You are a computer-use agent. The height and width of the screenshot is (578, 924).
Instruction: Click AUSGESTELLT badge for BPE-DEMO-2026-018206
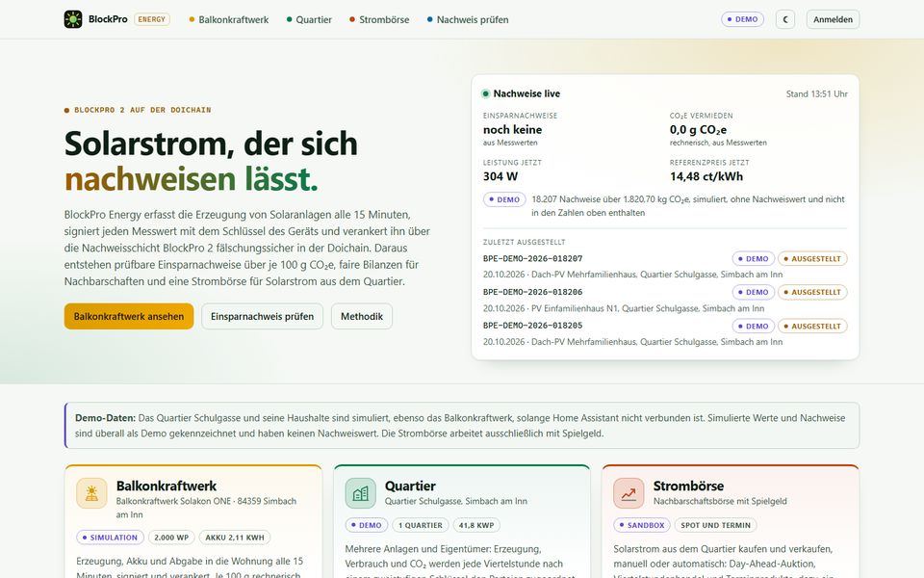click(x=812, y=292)
